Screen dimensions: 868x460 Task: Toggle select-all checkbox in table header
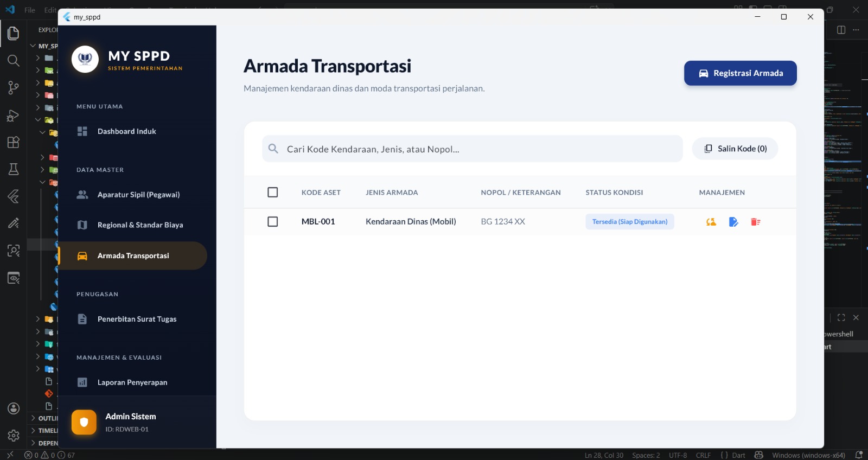point(273,192)
